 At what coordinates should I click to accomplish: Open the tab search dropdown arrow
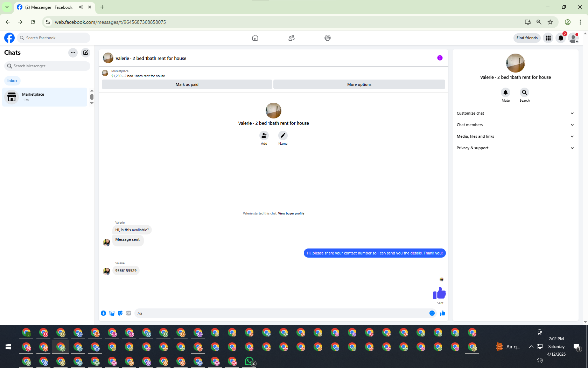7,7
